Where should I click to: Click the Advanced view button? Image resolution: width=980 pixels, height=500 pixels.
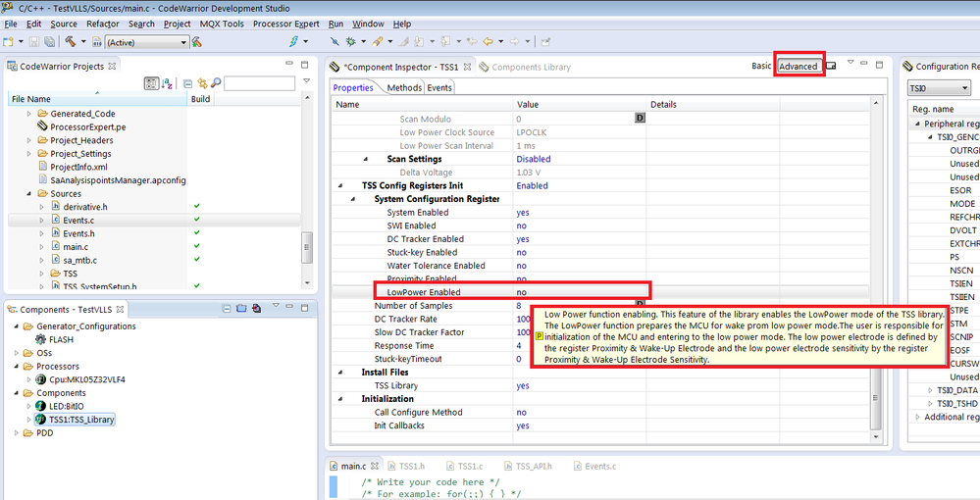(x=799, y=67)
